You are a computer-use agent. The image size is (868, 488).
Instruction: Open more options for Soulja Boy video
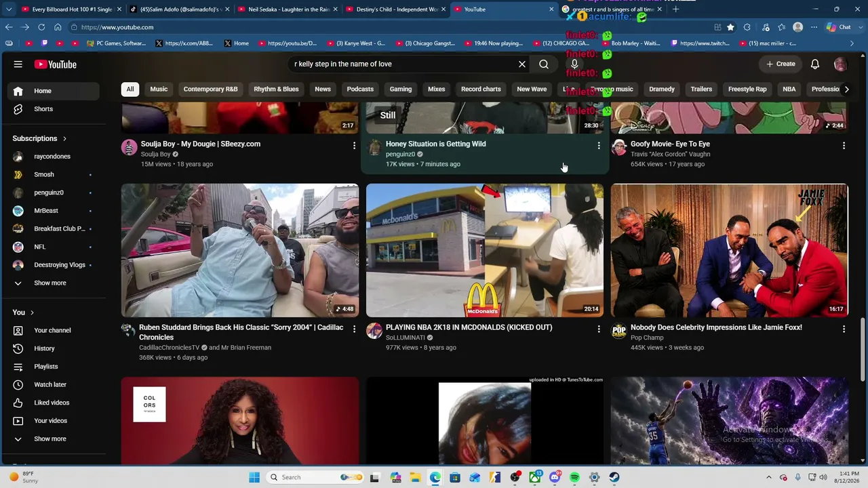[354, 145]
